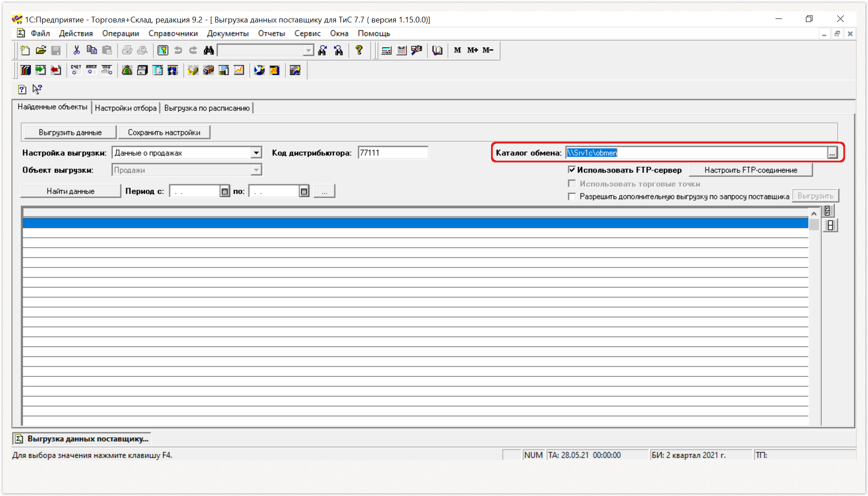Click the Сохранить настройки button

point(164,132)
